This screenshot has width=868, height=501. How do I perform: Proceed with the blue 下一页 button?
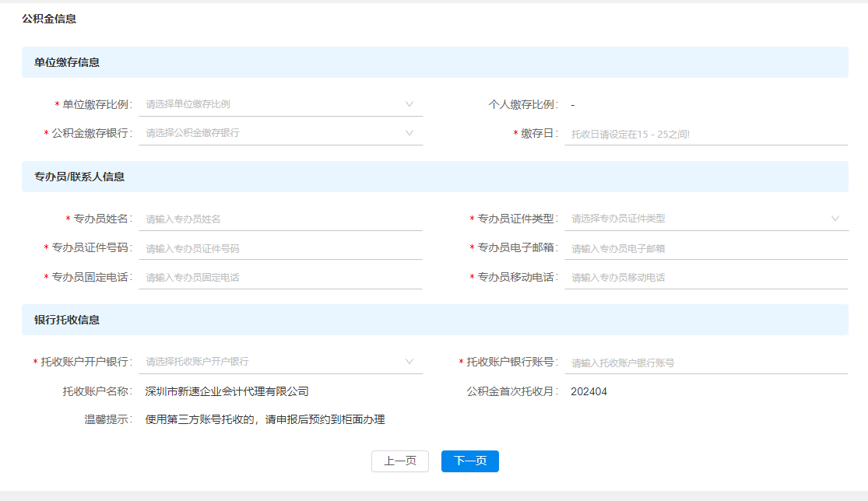[x=469, y=461]
